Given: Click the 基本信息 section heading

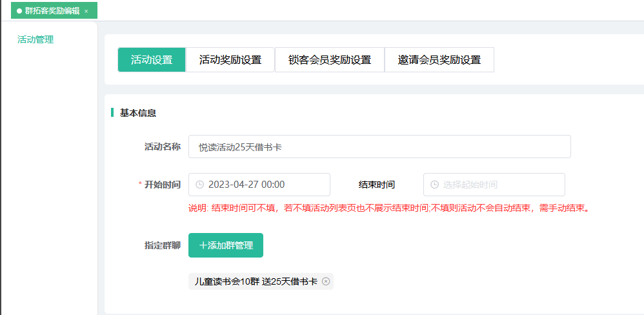Looking at the screenshot, I should point(137,113).
